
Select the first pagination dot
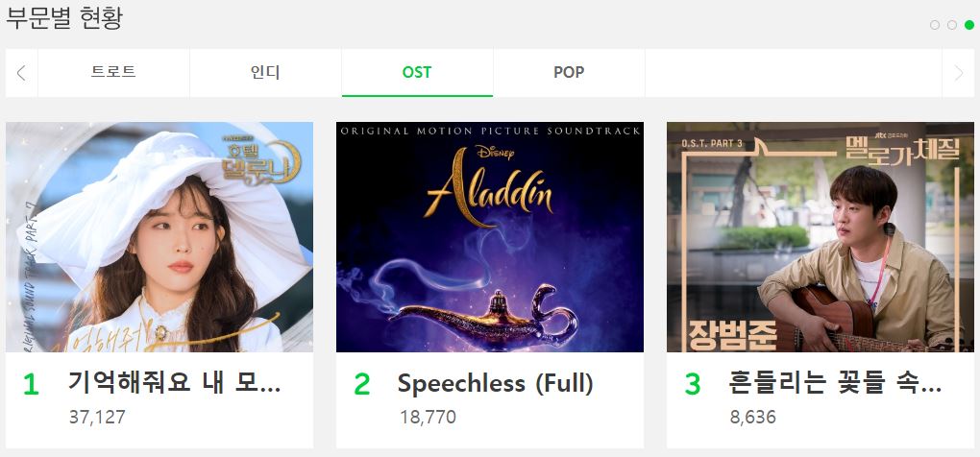point(935,25)
